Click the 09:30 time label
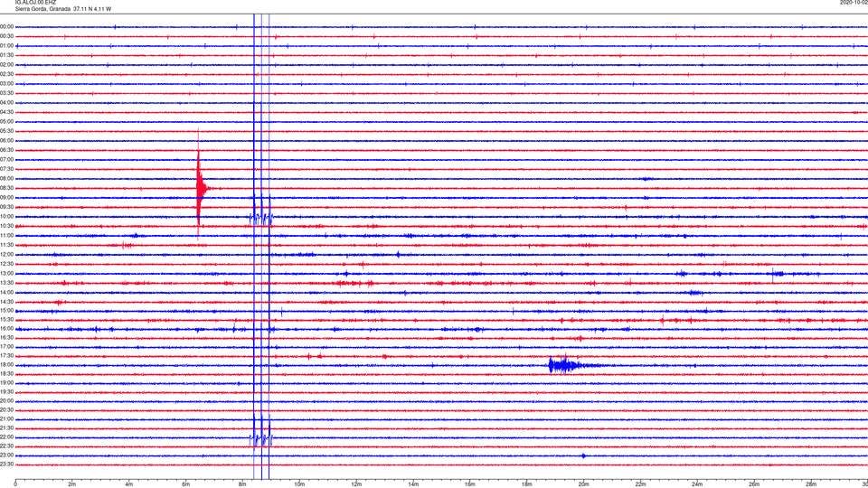868x488 pixels. click(x=6, y=207)
